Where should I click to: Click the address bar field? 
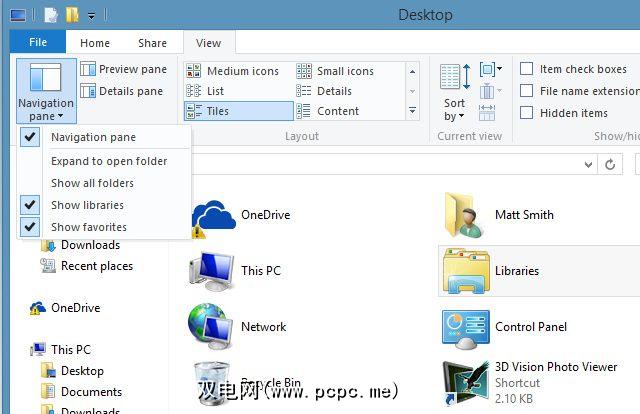pyautogui.click(x=386, y=165)
